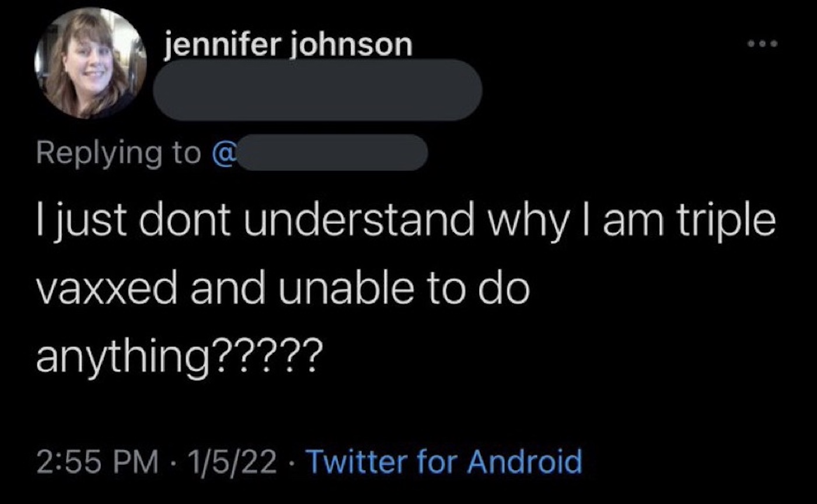Screen dimensions: 817x504
Task: Open jennifer johnson's profile picture
Action: [90, 64]
